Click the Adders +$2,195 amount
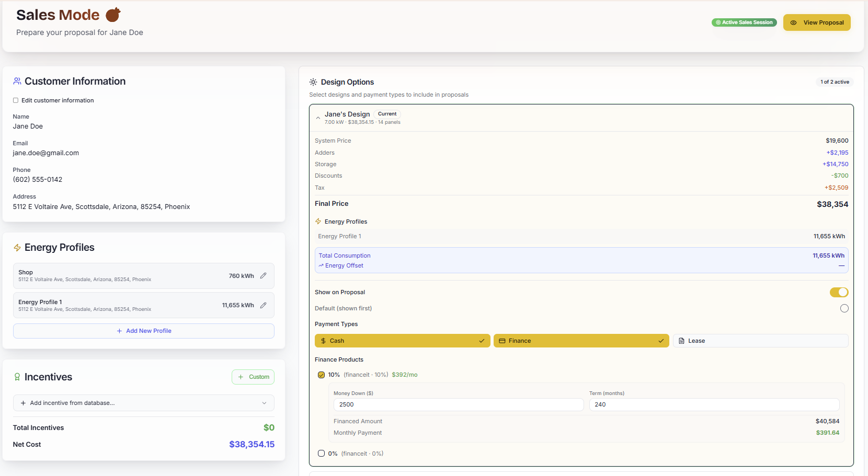The width and height of the screenshot is (868, 476). 838,153
